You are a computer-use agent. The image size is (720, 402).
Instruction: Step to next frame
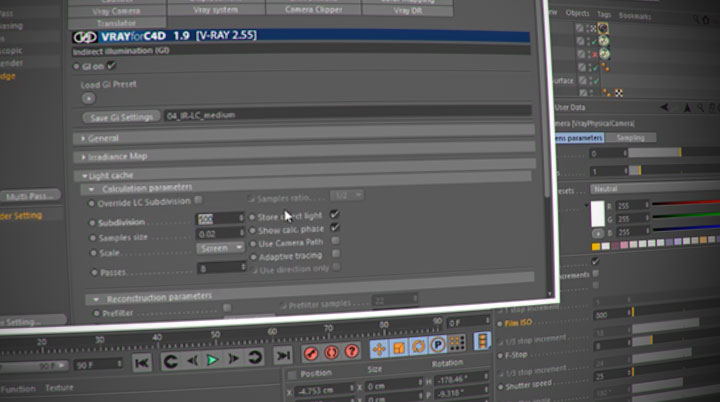tap(233, 359)
